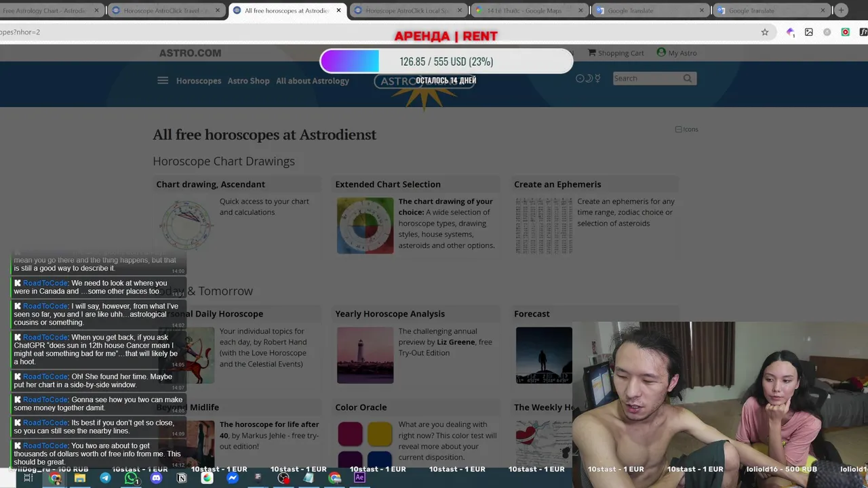868x488 pixels.
Task: Open the hamburger menu on Astro.com
Action: [x=163, y=80]
